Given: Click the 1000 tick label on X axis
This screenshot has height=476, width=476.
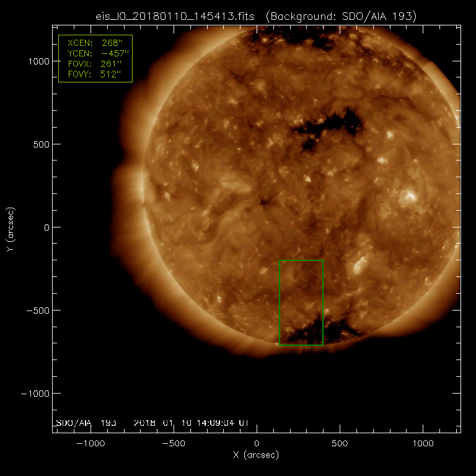Looking at the screenshot, I should (x=423, y=444).
